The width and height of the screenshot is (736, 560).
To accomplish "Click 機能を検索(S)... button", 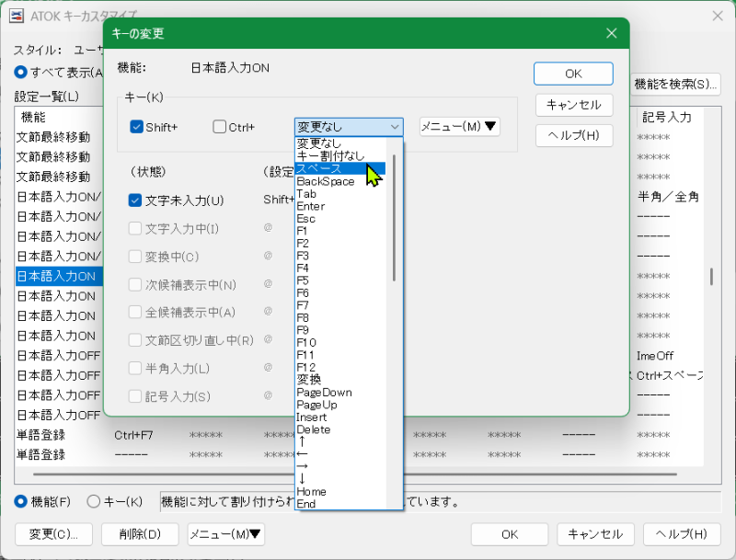I will click(x=675, y=85).
